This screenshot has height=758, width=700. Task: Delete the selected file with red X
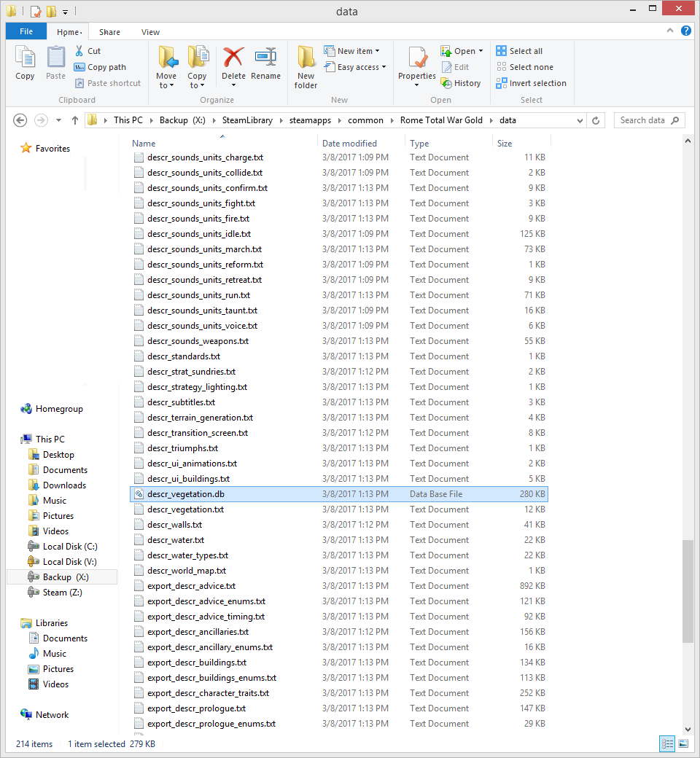[233, 66]
